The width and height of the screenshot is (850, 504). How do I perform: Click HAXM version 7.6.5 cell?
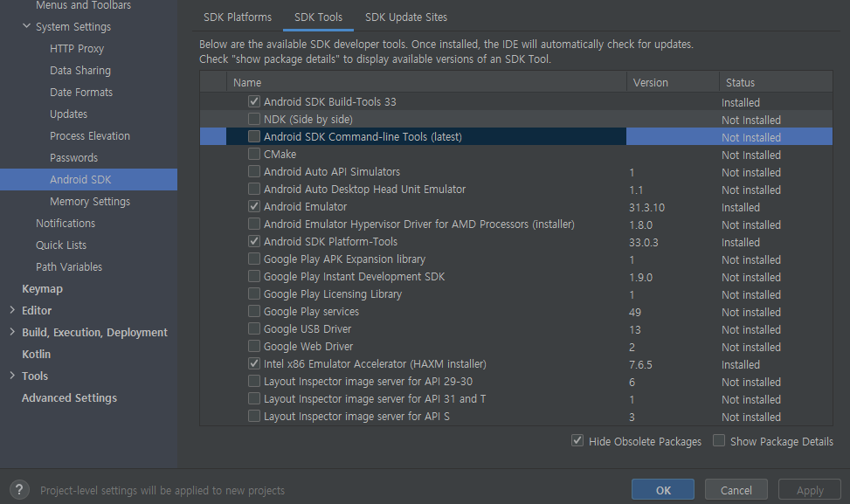click(x=640, y=365)
